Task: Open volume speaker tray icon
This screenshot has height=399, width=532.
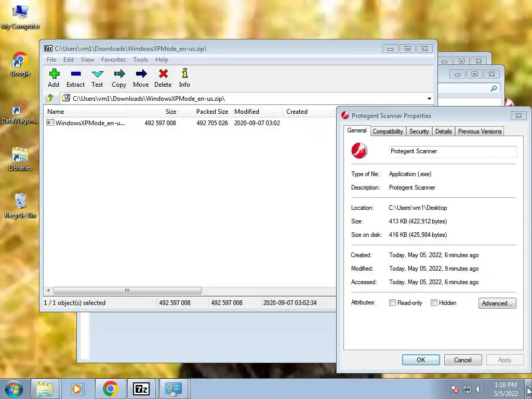Action: pyautogui.click(x=479, y=390)
